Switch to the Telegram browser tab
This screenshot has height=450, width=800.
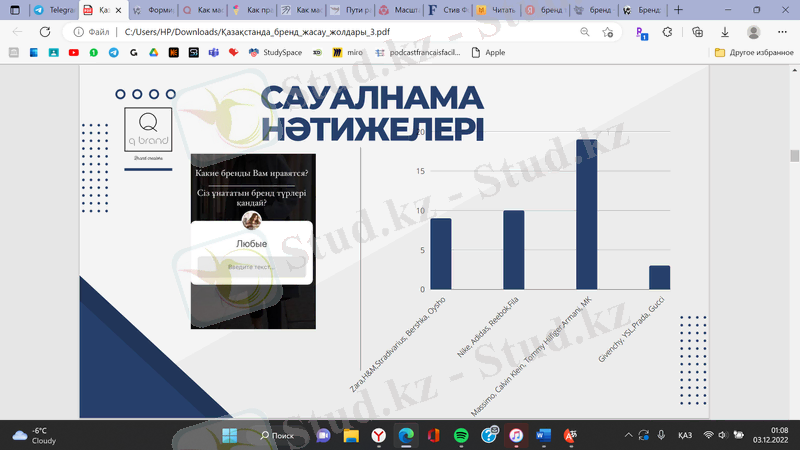(x=54, y=10)
